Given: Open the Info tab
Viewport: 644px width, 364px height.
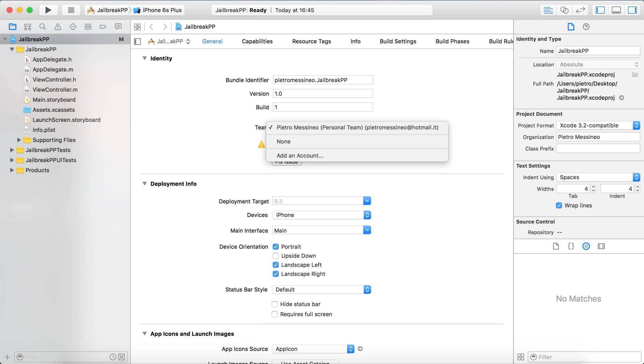Looking at the screenshot, I should pos(356,41).
